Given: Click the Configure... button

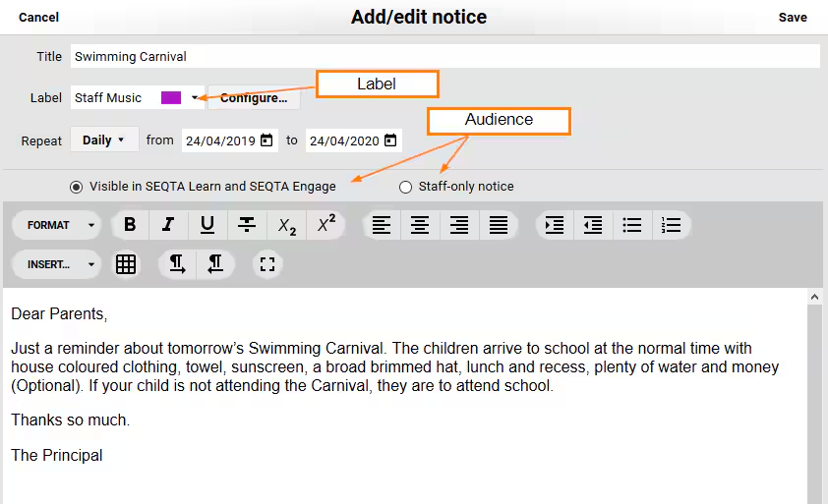Looking at the screenshot, I should coord(254,97).
